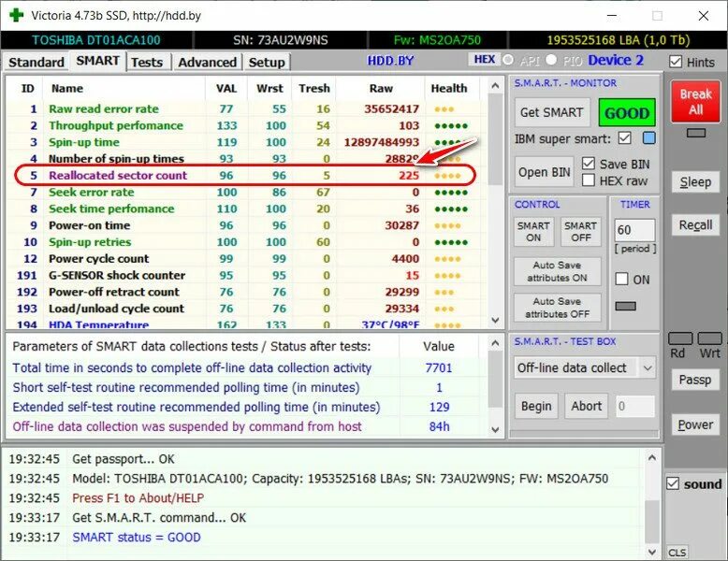Image resolution: width=728 pixels, height=561 pixels.
Task: Enable the HEX raw checkbox
Action: pyautogui.click(x=589, y=180)
